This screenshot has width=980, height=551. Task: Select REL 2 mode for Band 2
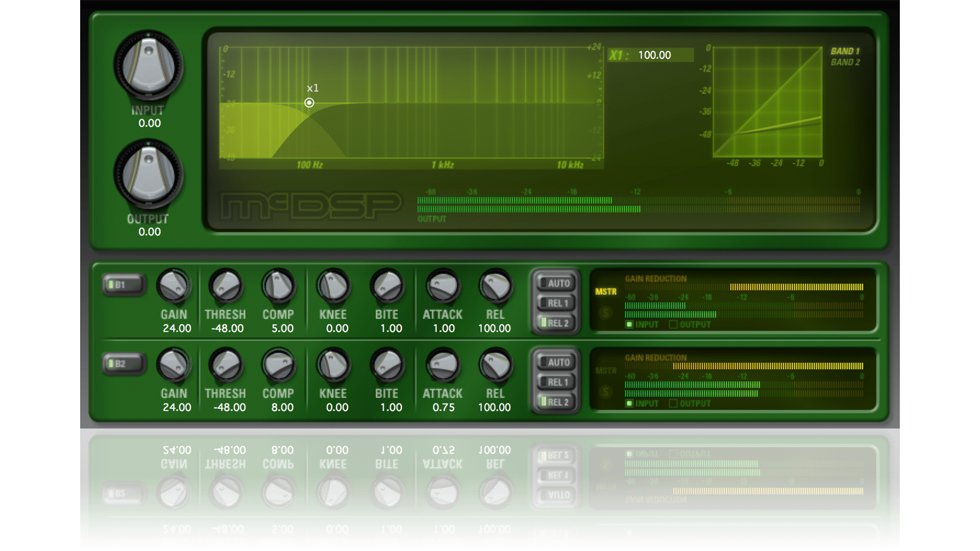click(556, 402)
